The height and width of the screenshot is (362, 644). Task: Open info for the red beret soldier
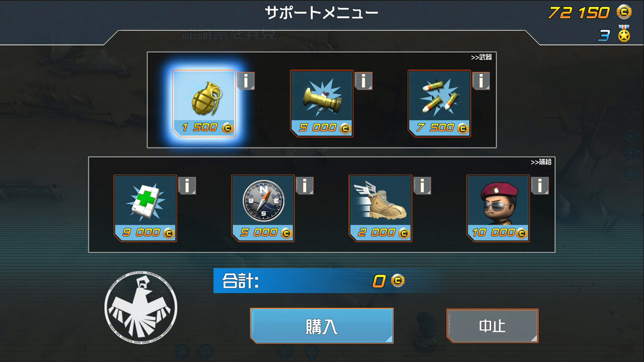point(540,186)
